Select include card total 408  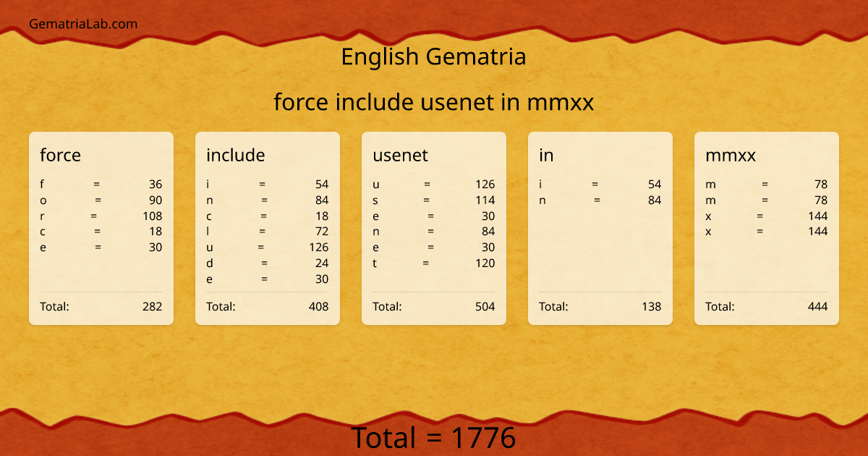coord(319,306)
